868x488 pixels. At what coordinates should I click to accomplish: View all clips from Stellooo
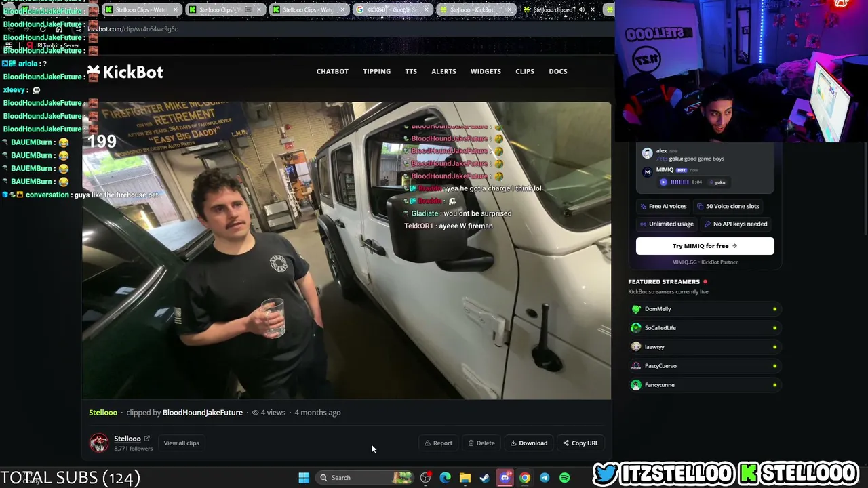coord(181,443)
